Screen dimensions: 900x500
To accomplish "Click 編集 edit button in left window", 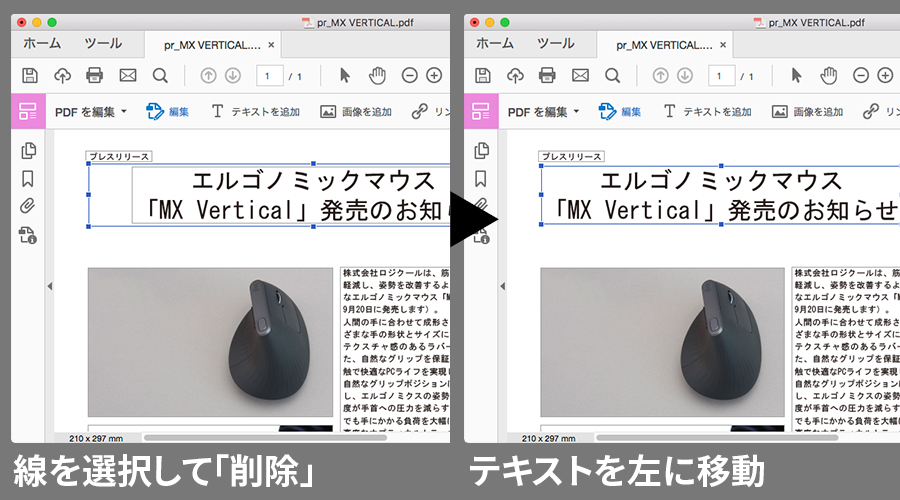I will 168,111.
